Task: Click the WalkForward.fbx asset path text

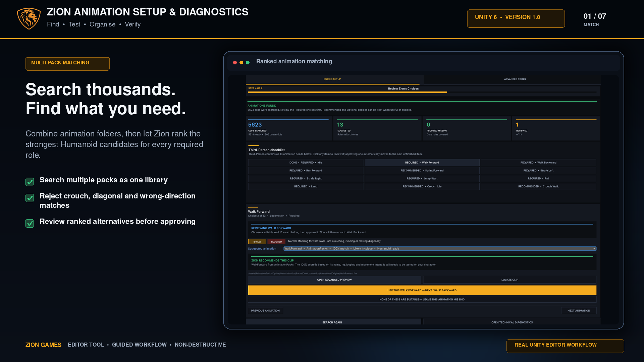Action: 303,274
